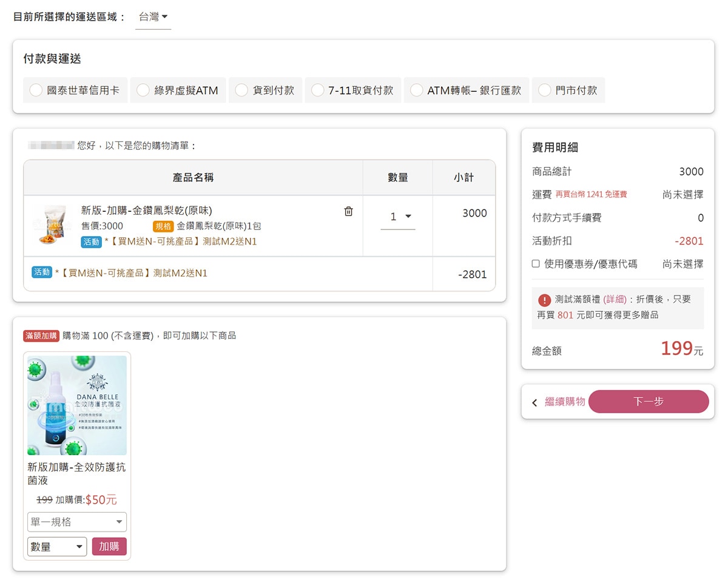Expand the 單一規格 spec dropdown

click(77, 522)
